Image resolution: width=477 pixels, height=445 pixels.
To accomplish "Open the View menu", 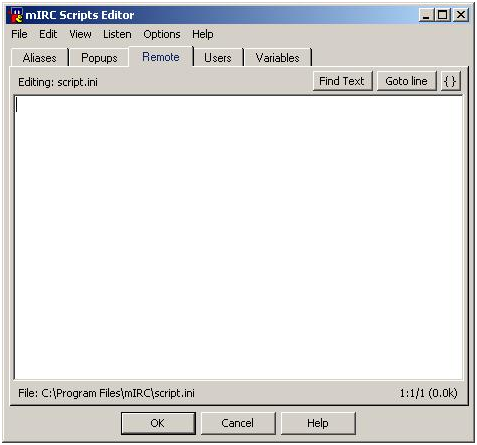I will click(80, 34).
